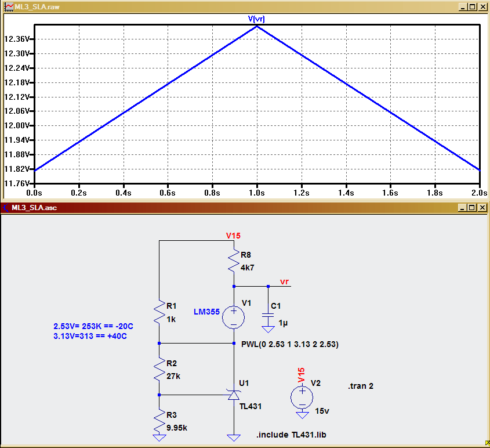Click the ground symbol under capacitor C1

pos(268,329)
